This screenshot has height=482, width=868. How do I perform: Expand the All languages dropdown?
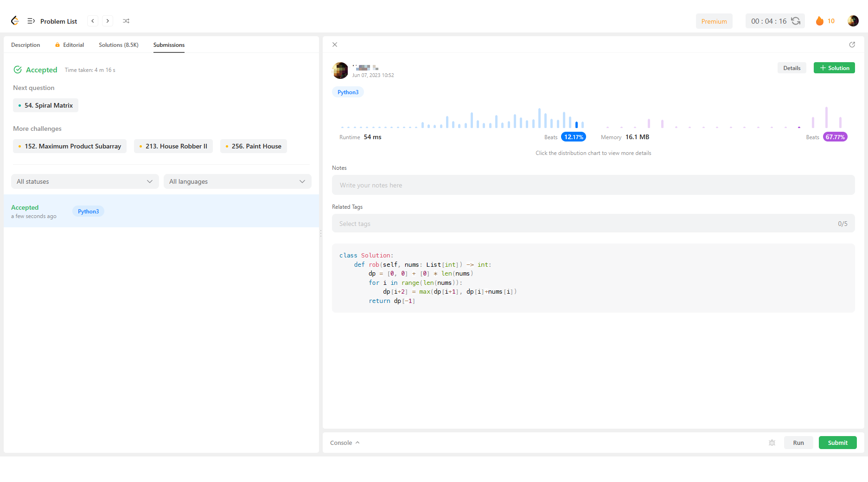pos(237,181)
